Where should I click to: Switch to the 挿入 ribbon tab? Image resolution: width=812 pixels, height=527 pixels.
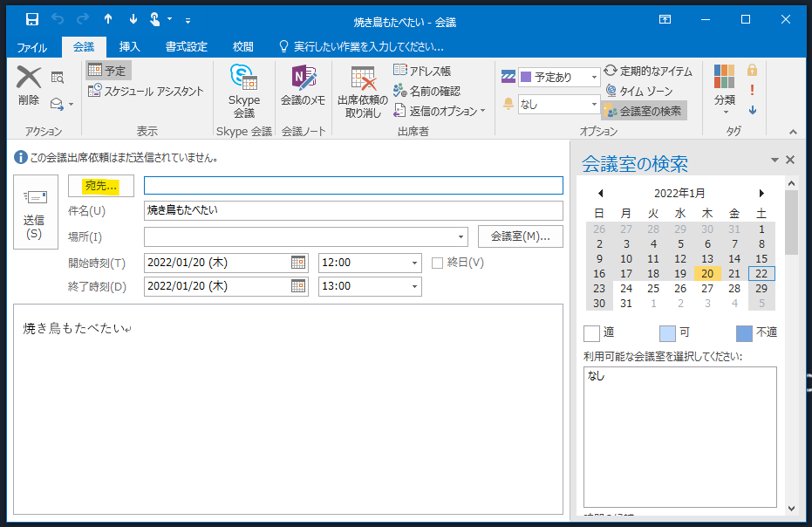(x=131, y=47)
